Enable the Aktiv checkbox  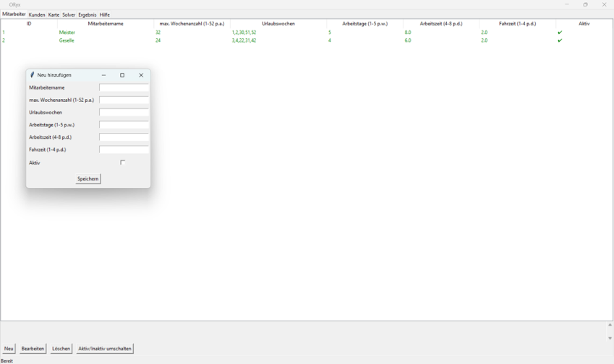123,162
